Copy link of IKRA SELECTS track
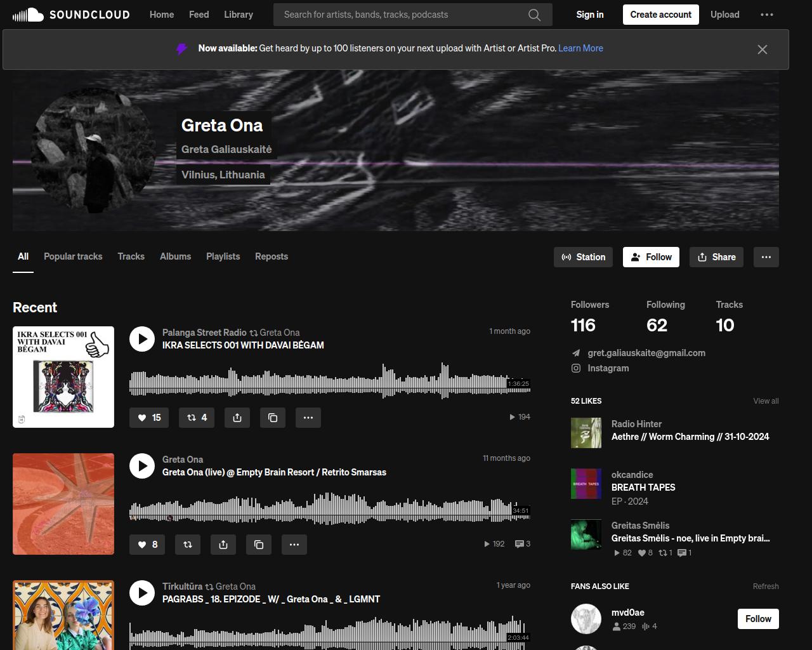The width and height of the screenshot is (812, 650). 273,418
